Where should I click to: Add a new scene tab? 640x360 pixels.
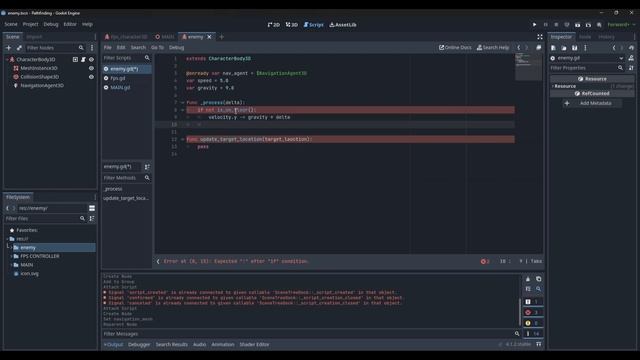coord(222,37)
